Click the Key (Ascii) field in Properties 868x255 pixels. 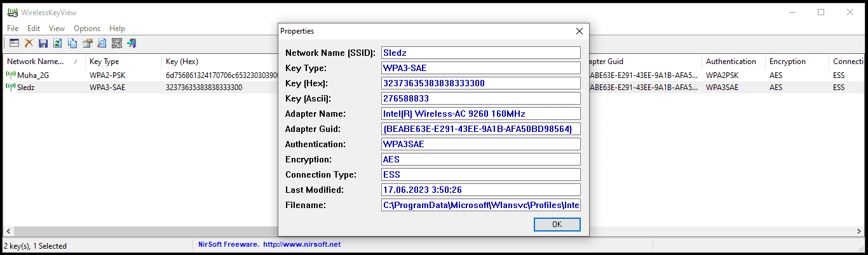(x=481, y=98)
